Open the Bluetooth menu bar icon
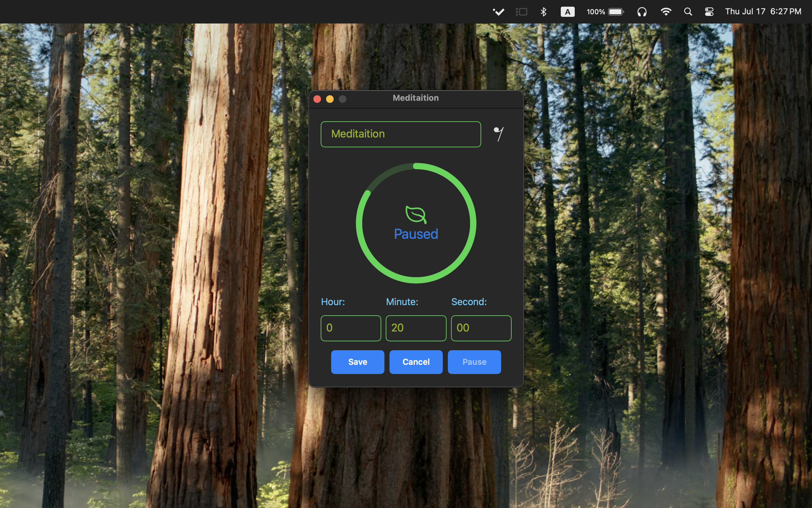Screen dimensions: 812x508 click(544, 12)
